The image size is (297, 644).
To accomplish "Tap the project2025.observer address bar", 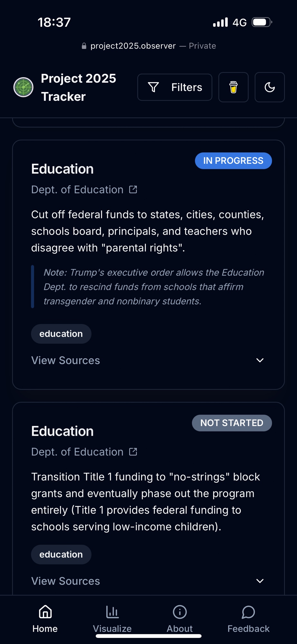I will pyautogui.click(x=148, y=46).
